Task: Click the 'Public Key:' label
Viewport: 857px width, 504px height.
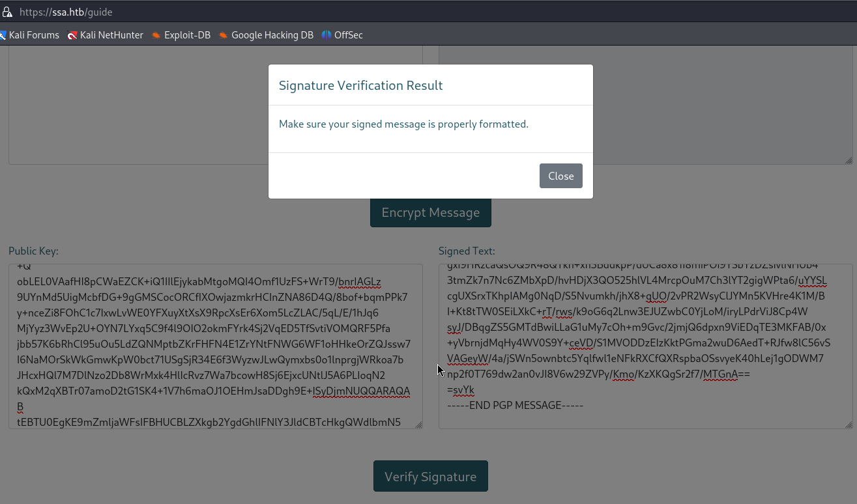Action: click(x=33, y=251)
